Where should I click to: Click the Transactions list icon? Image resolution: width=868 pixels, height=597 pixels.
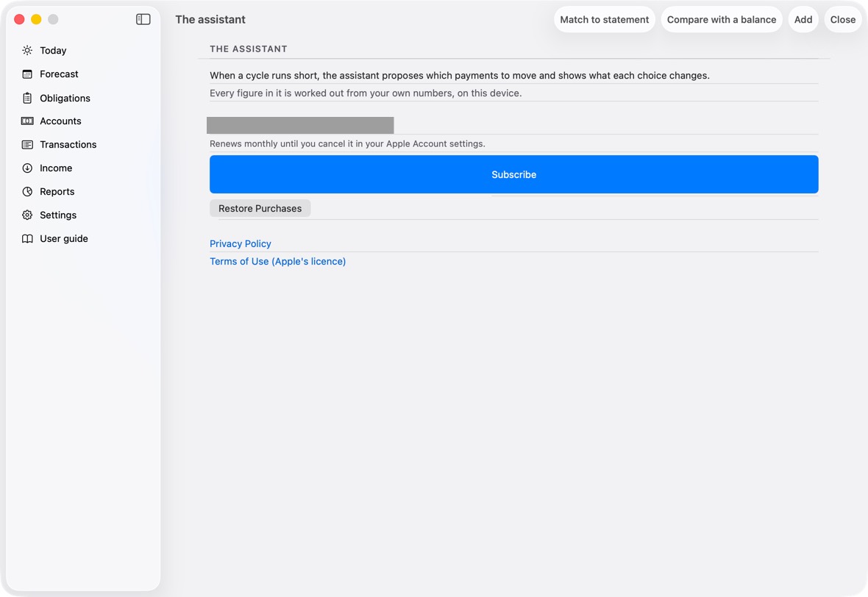pos(27,144)
